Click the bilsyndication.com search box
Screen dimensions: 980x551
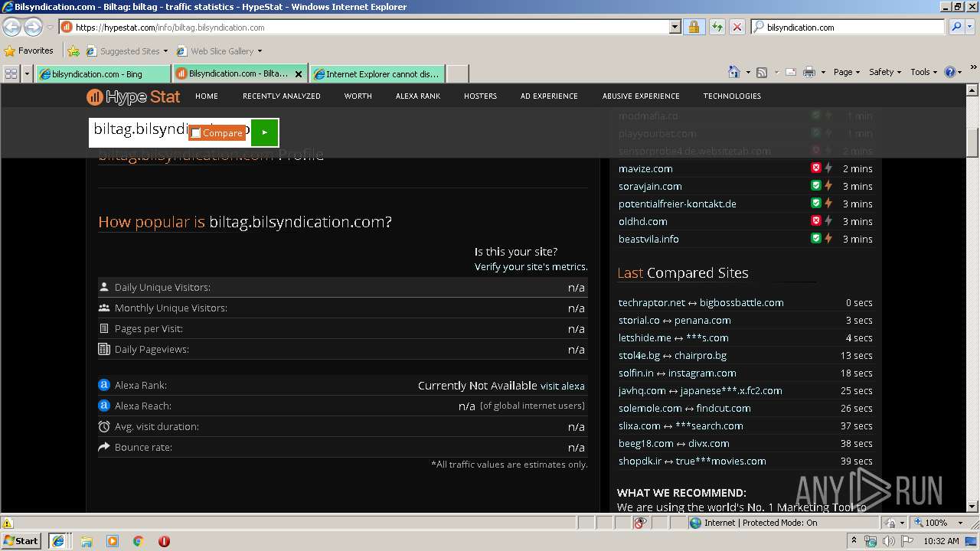tap(848, 27)
